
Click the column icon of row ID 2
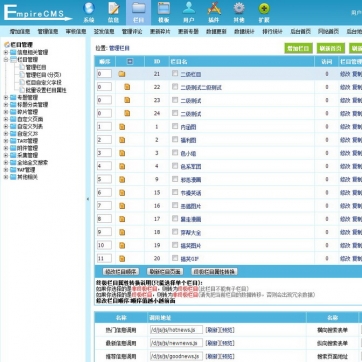122,140
